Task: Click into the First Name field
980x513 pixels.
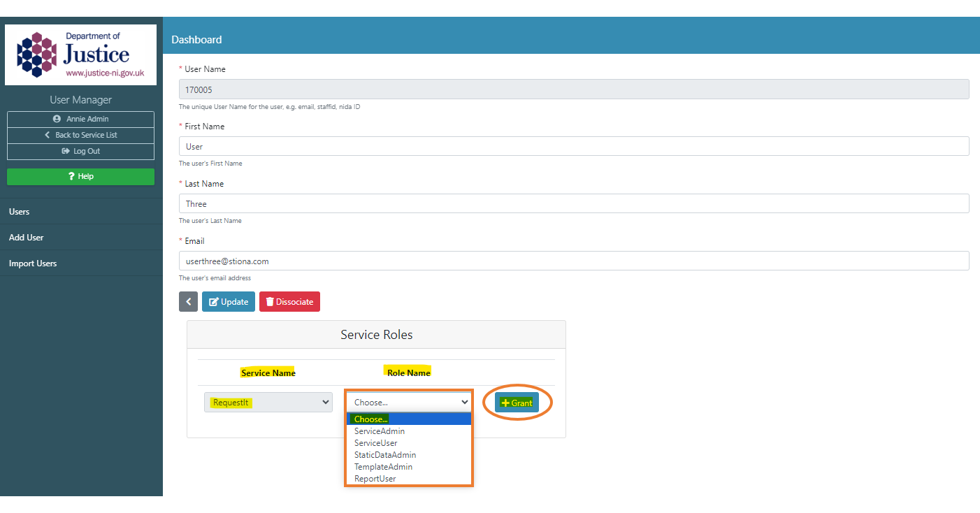Action: (x=573, y=147)
